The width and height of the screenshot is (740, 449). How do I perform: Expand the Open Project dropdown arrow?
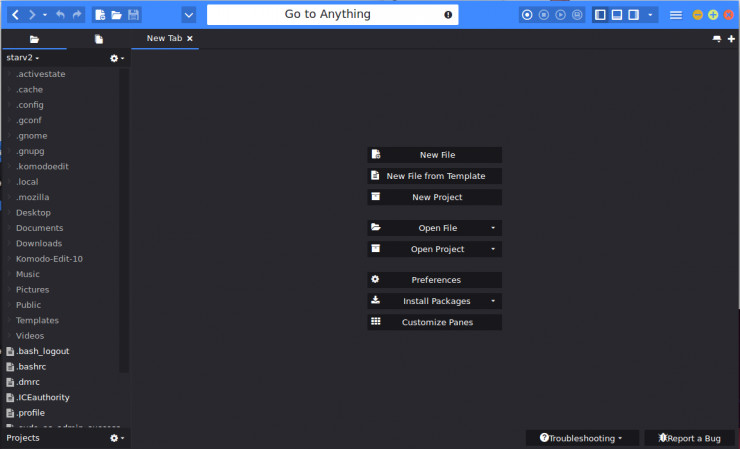click(x=493, y=249)
